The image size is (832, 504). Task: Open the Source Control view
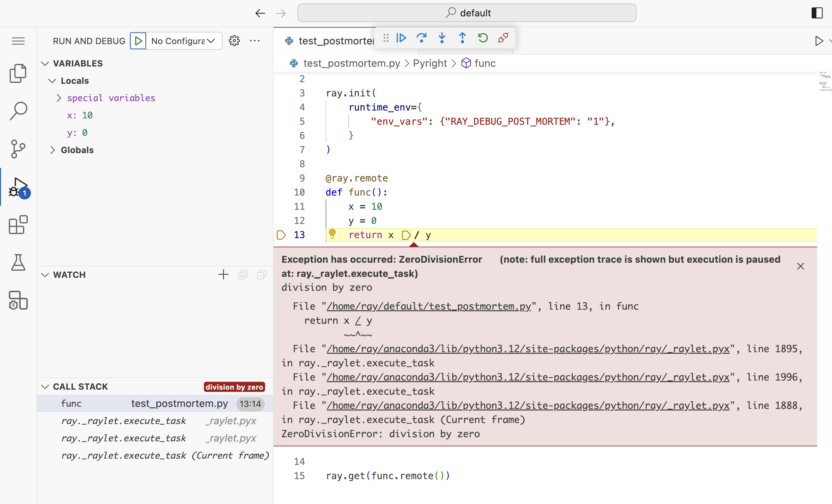[18, 149]
